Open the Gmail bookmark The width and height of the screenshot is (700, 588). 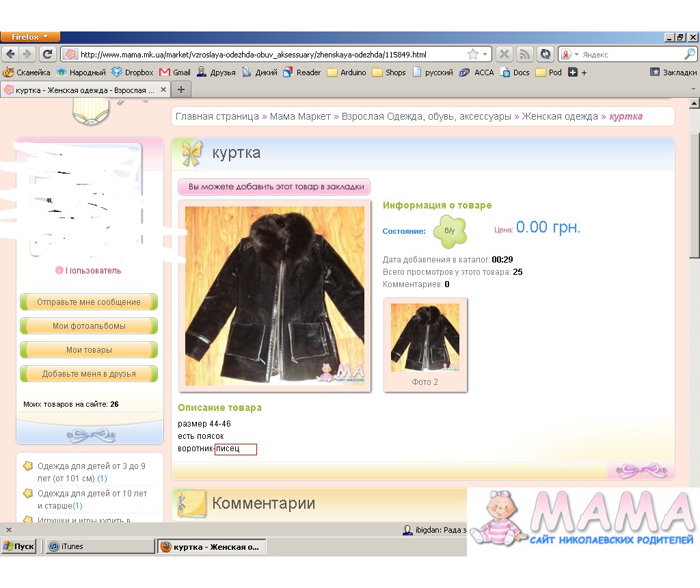(x=175, y=72)
